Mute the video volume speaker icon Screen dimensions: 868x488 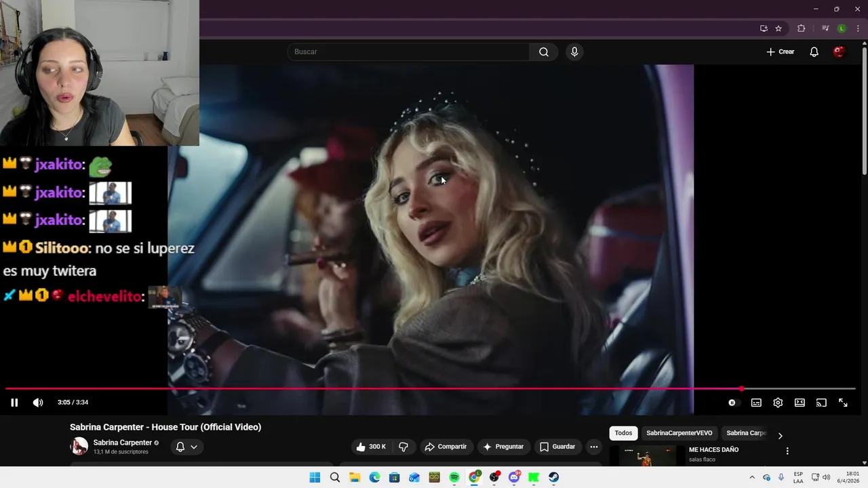(x=38, y=403)
